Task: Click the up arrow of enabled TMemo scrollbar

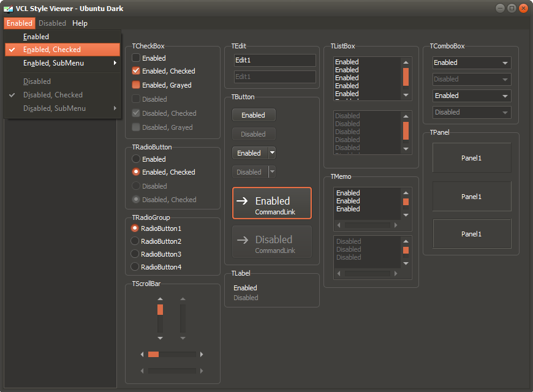Action: coord(406,193)
